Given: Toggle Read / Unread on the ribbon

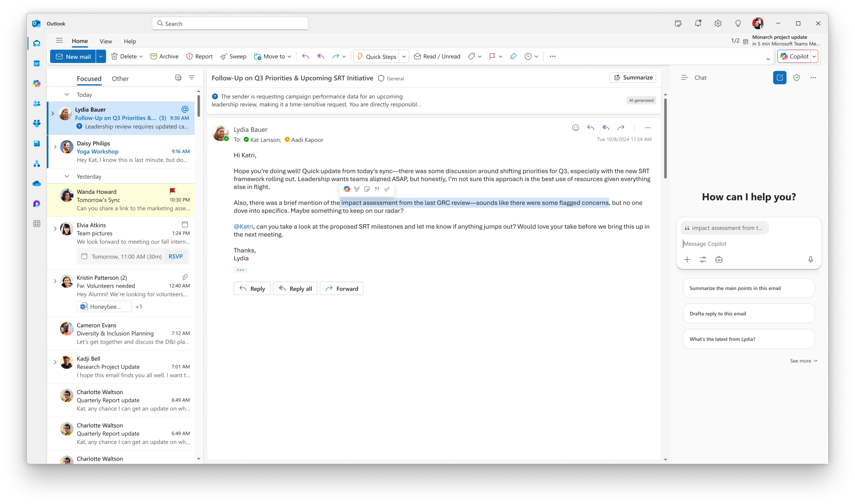Looking at the screenshot, I should pyautogui.click(x=437, y=56).
